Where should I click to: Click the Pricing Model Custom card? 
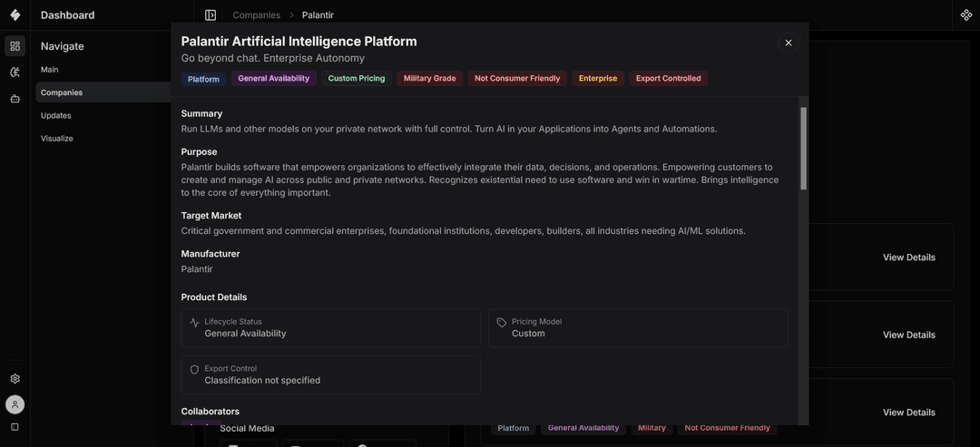pos(638,327)
